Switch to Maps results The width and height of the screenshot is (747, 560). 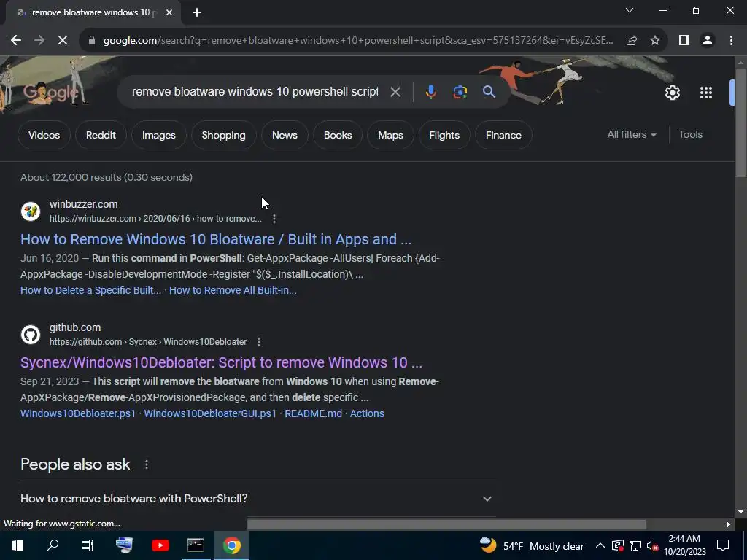(x=390, y=135)
